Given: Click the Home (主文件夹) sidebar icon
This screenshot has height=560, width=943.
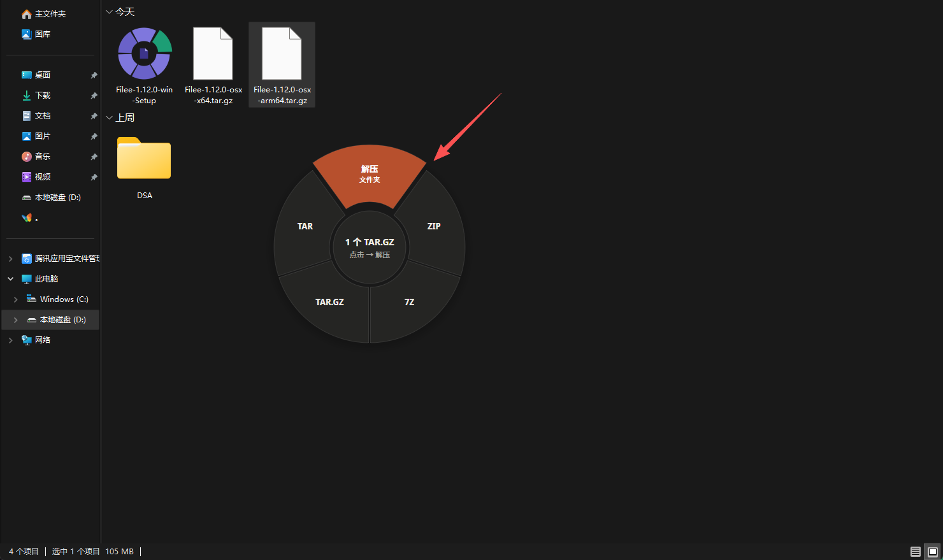Looking at the screenshot, I should [x=27, y=14].
